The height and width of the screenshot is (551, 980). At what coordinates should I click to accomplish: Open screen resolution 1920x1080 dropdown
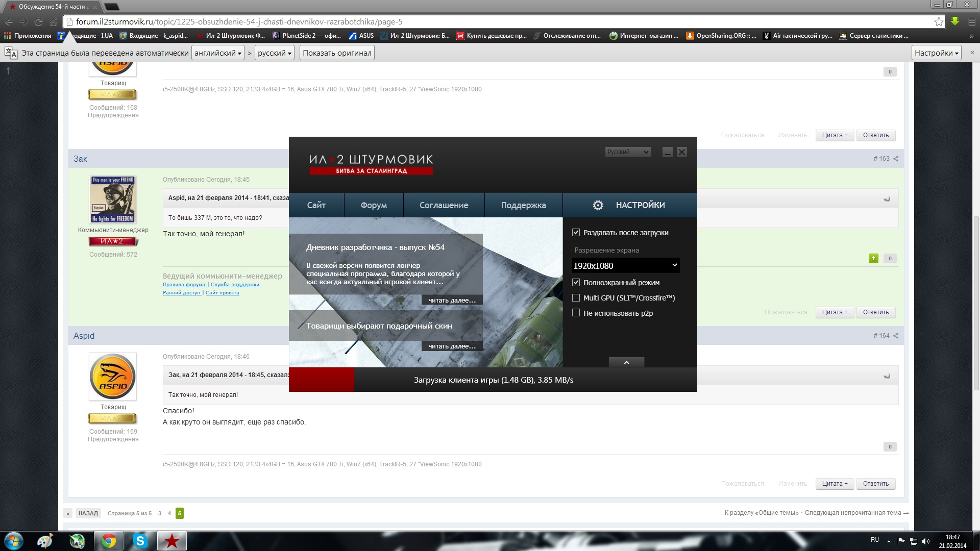click(626, 265)
